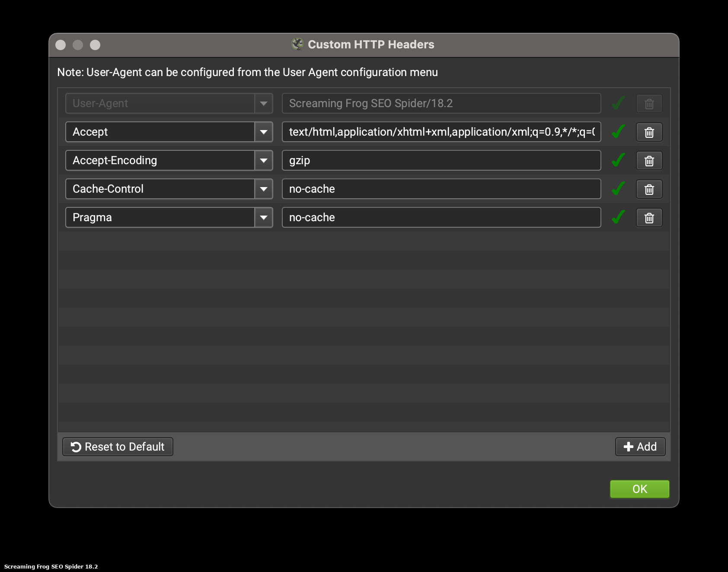Click the green checkmark in Pragma row
Viewport: 728px width, 572px height.
coord(619,217)
